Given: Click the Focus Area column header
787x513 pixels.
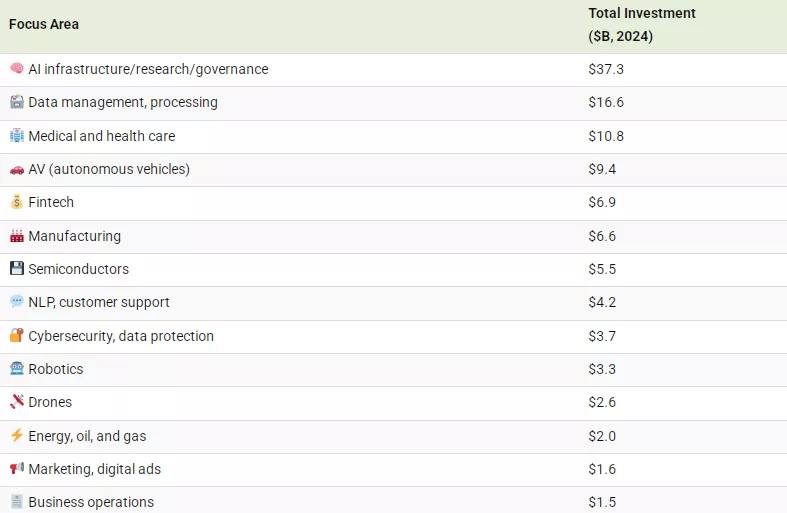Looking at the screenshot, I should (x=44, y=24).
